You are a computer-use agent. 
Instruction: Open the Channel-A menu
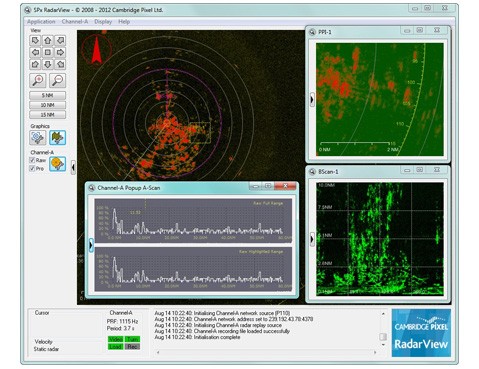point(75,22)
